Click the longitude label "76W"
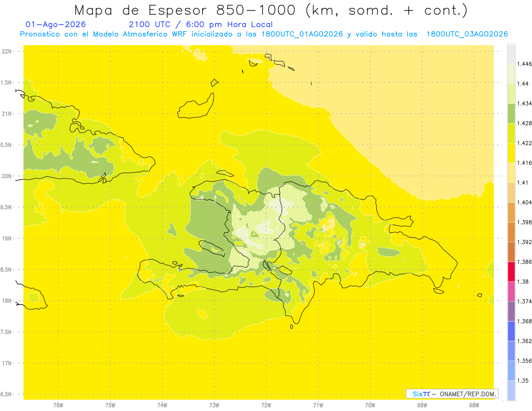532x411 pixels. click(x=58, y=405)
